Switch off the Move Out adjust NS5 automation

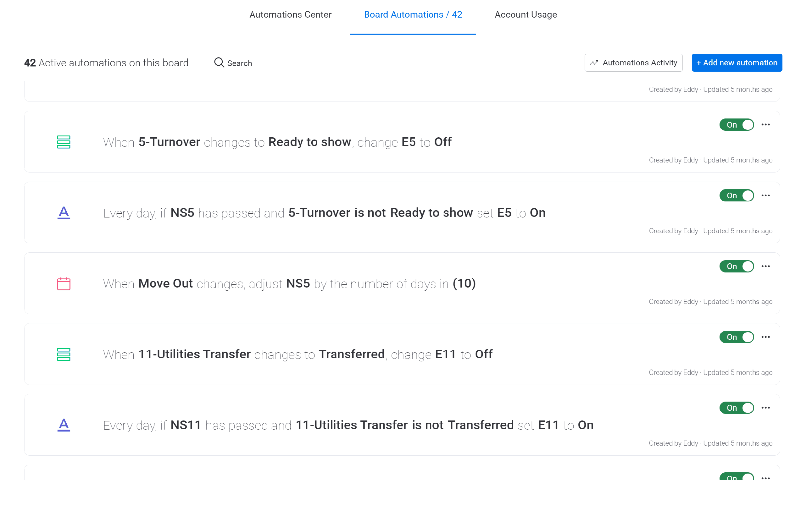(x=737, y=266)
